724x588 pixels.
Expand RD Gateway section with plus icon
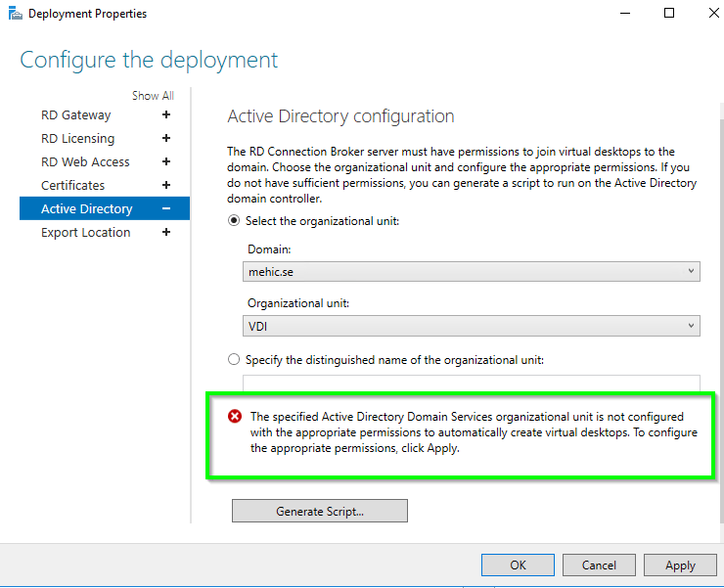pos(166,114)
